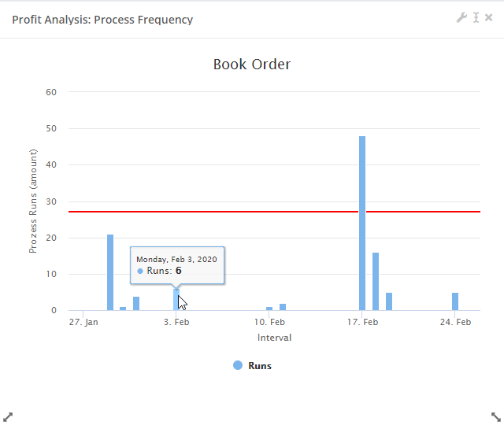Click the 16-runs bar after 17. Feb
The width and height of the screenshot is (504, 425).
point(376,282)
